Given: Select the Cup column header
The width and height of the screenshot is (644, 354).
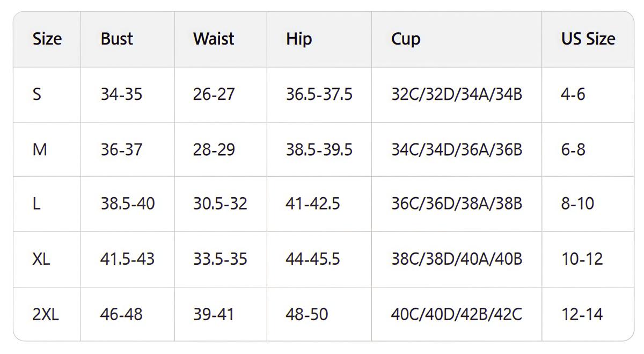Looking at the screenshot, I should (x=406, y=39).
